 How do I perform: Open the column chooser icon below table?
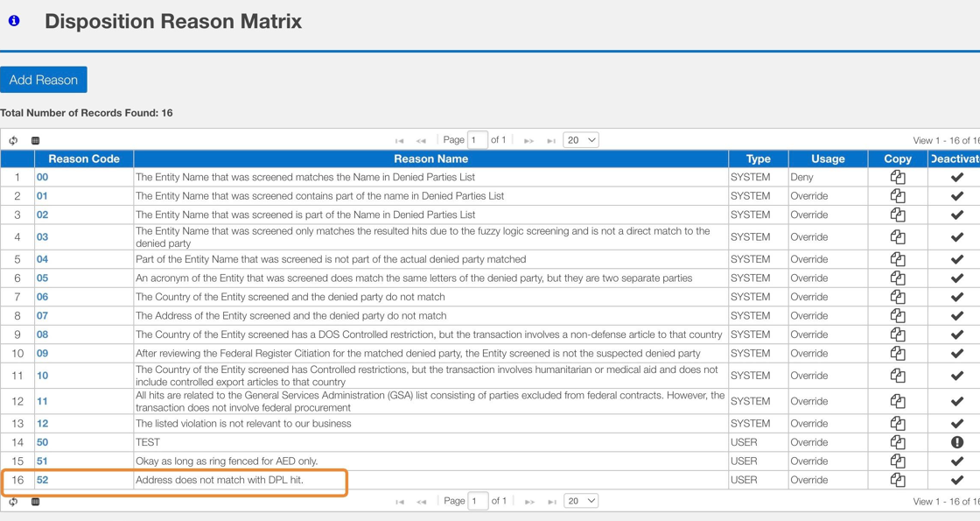35,501
